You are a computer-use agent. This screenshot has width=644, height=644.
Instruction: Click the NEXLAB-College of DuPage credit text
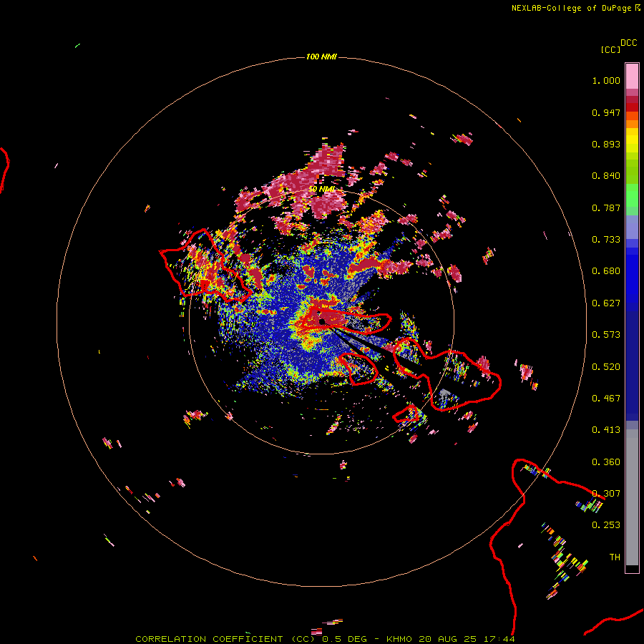(x=571, y=8)
